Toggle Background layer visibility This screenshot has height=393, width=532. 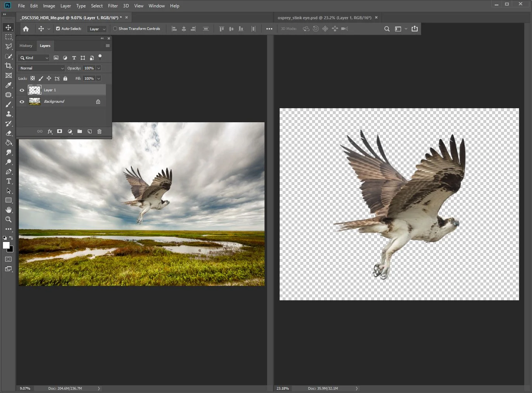[x=22, y=102]
